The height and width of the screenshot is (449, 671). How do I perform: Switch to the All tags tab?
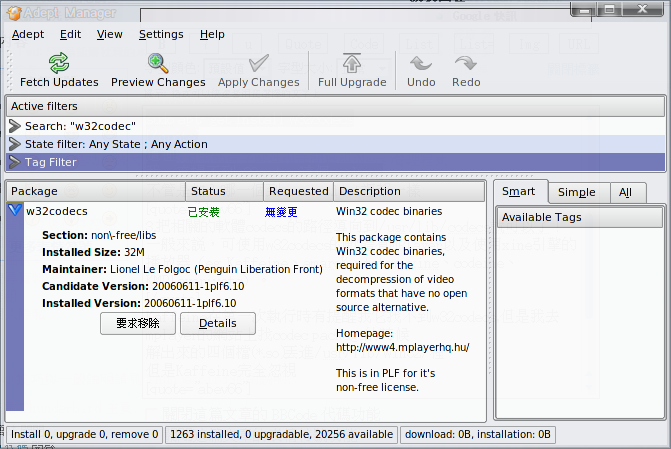(627, 193)
